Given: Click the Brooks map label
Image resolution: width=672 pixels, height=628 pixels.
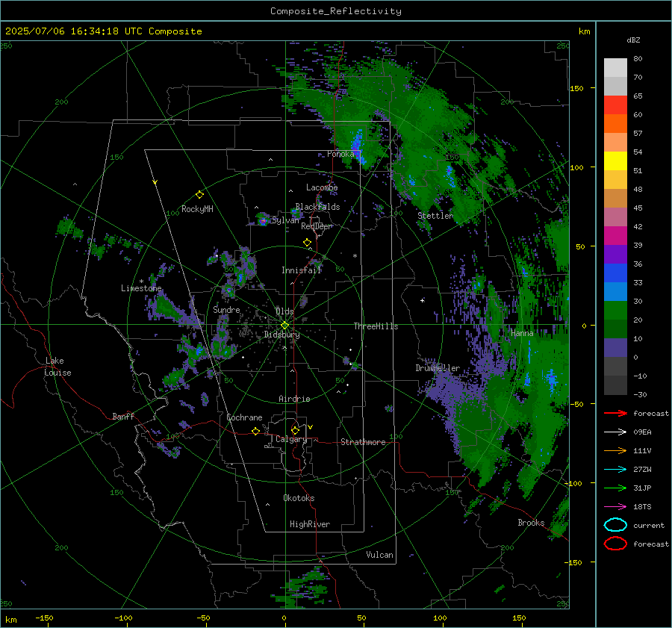Looking at the screenshot, I should coord(531,523).
